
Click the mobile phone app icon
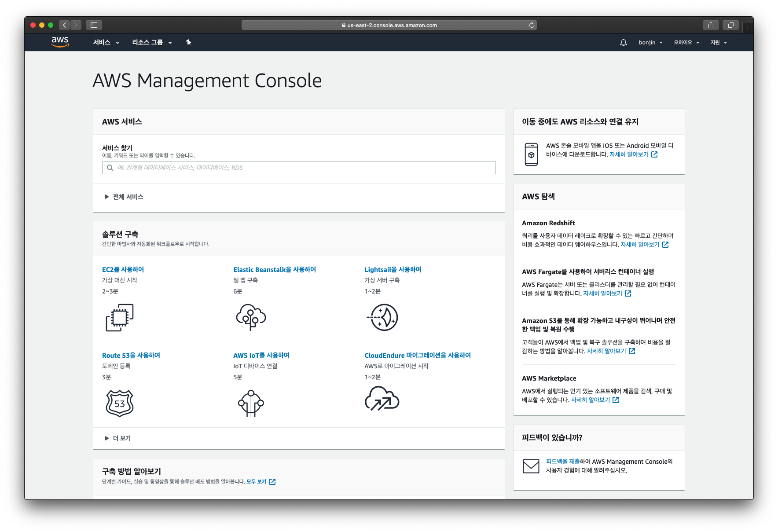531,154
